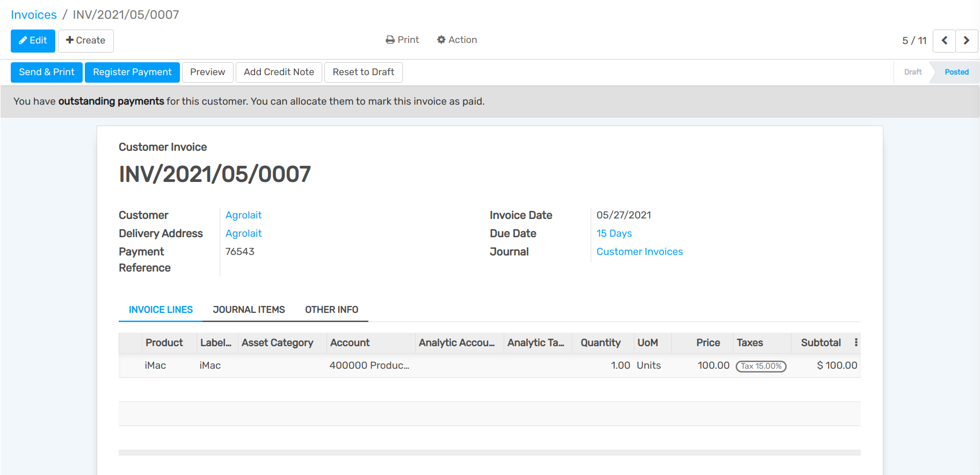980x475 pixels.
Task: Go to the previous invoice record arrow
Action: [x=944, y=41]
